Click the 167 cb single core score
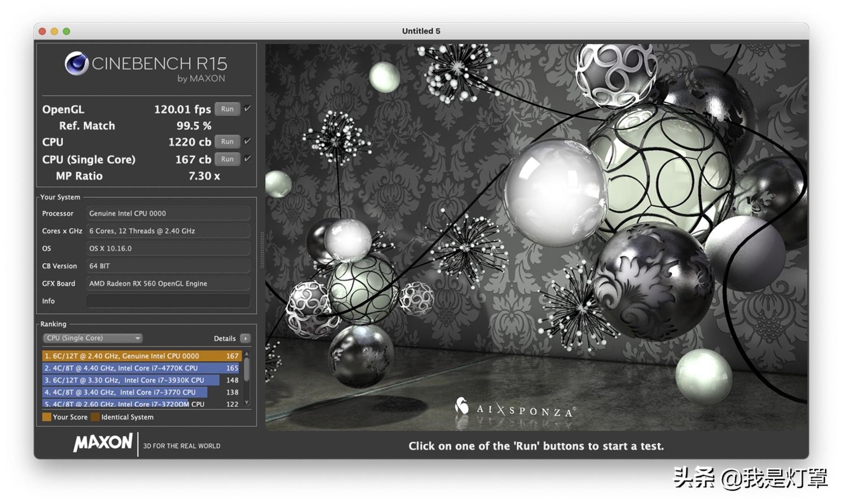843x504 pixels. tap(193, 160)
